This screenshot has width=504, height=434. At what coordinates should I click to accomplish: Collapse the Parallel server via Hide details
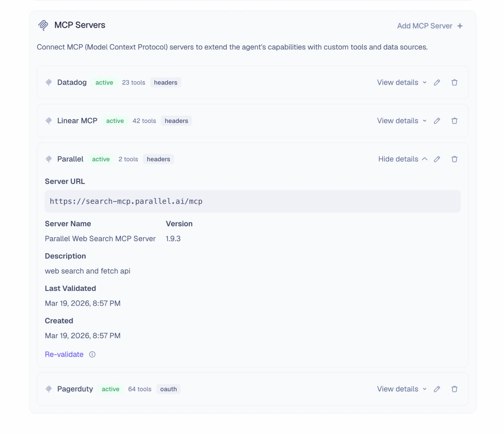(398, 159)
